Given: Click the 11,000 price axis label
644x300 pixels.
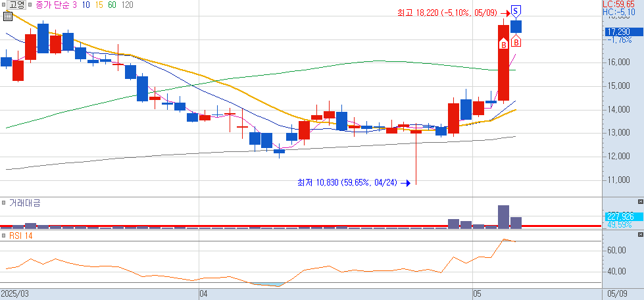Looking at the screenshot, I should [x=618, y=180].
